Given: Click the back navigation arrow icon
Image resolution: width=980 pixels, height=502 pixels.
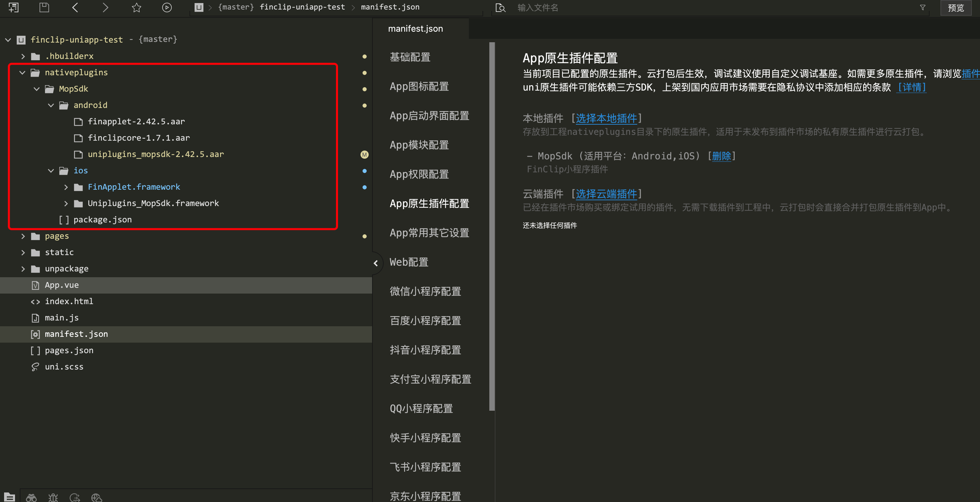Looking at the screenshot, I should click(75, 7).
